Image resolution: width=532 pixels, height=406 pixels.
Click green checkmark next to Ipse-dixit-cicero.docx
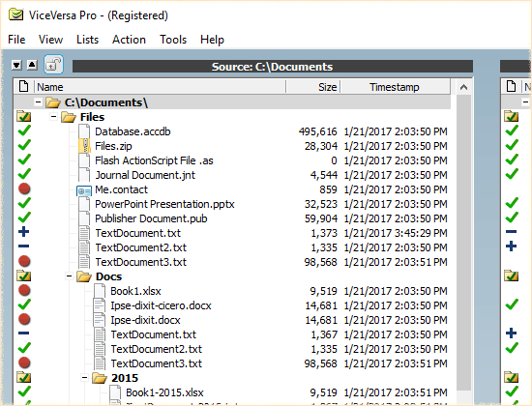pos(24,304)
